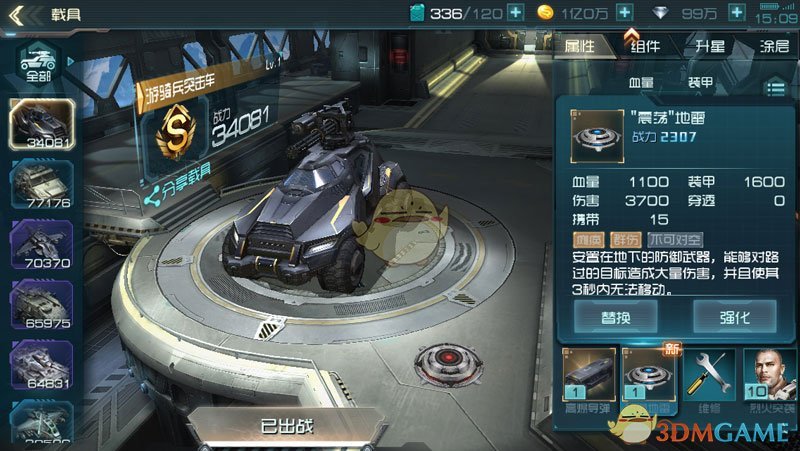Click the 替换 replace button
The height and width of the screenshot is (451, 800).
click(616, 317)
